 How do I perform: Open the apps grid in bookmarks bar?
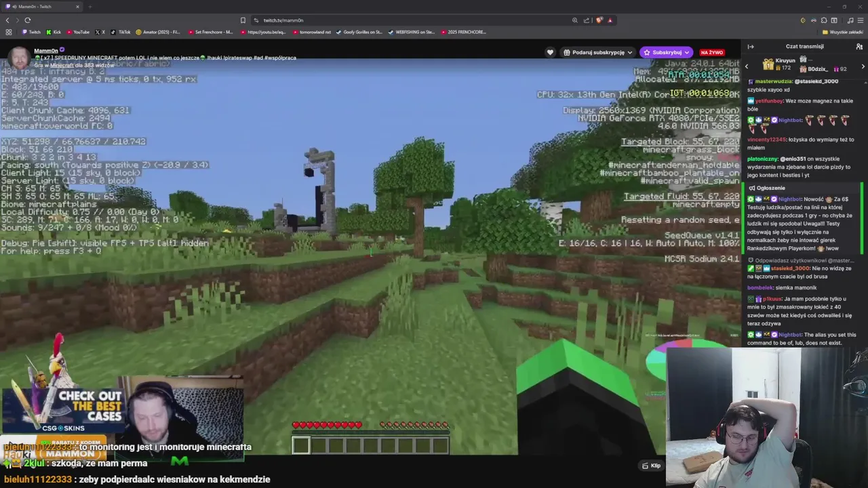click(8, 32)
